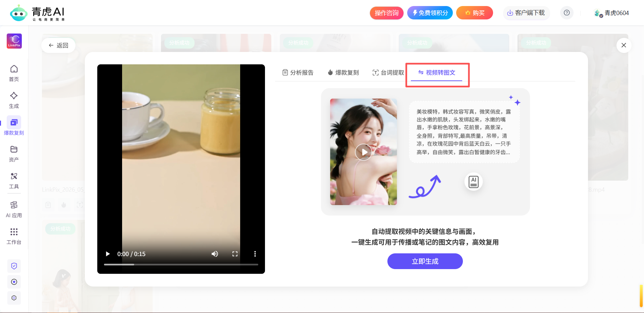Click the 购买 button

(475, 13)
